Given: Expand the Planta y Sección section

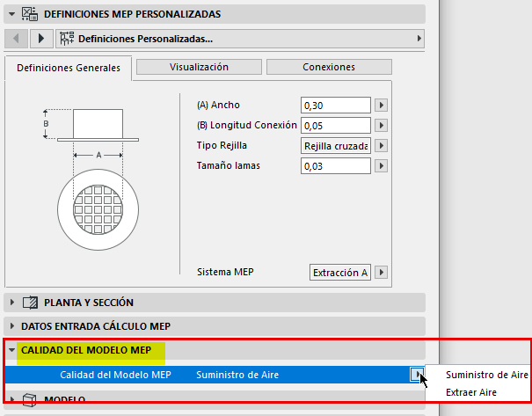Looking at the screenshot, I should [x=12, y=302].
